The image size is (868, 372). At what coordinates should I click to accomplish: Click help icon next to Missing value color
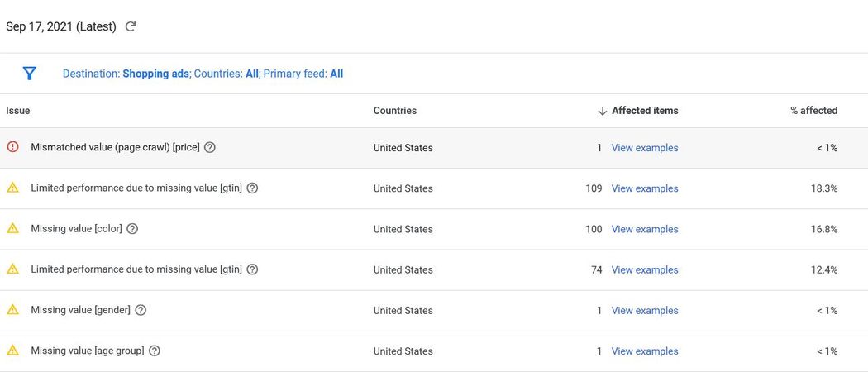coord(132,229)
